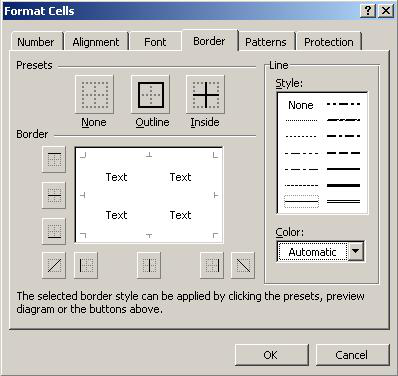The image size is (398, 376).
Task: Toggle the inside vertical border button
Action: (149, 265)
